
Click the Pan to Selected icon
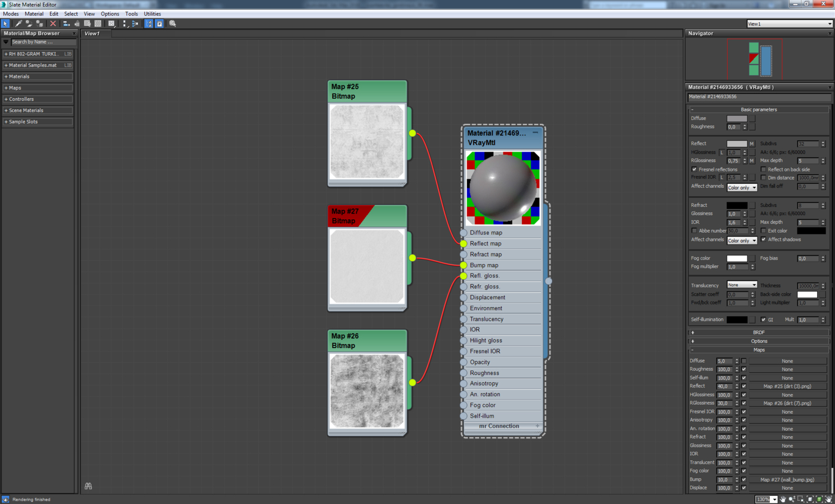coord(828,499)
